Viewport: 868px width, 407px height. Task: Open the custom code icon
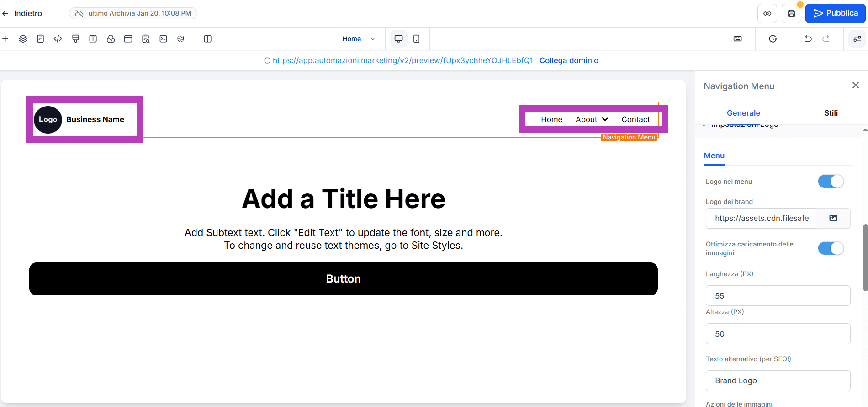click(58, 39)
